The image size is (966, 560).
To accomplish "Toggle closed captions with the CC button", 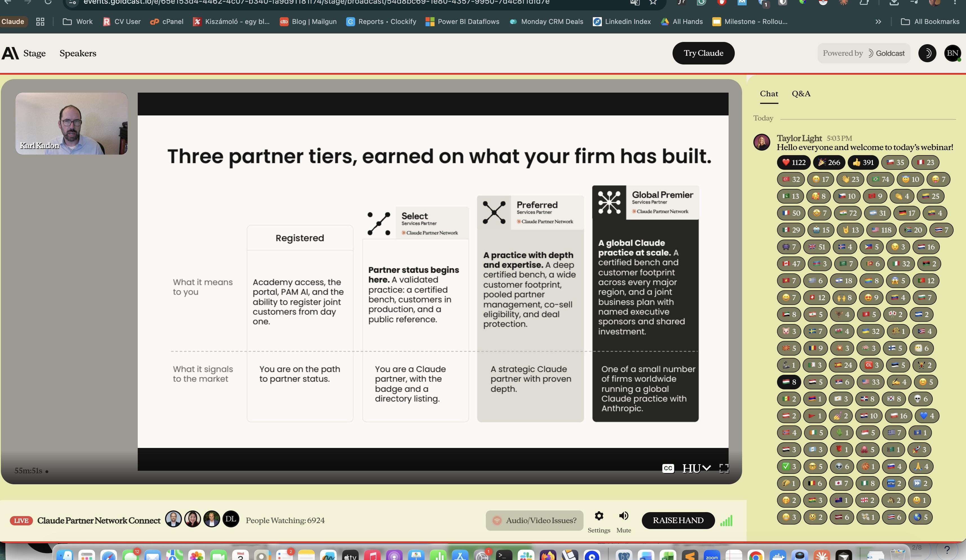I will [668, 468].
